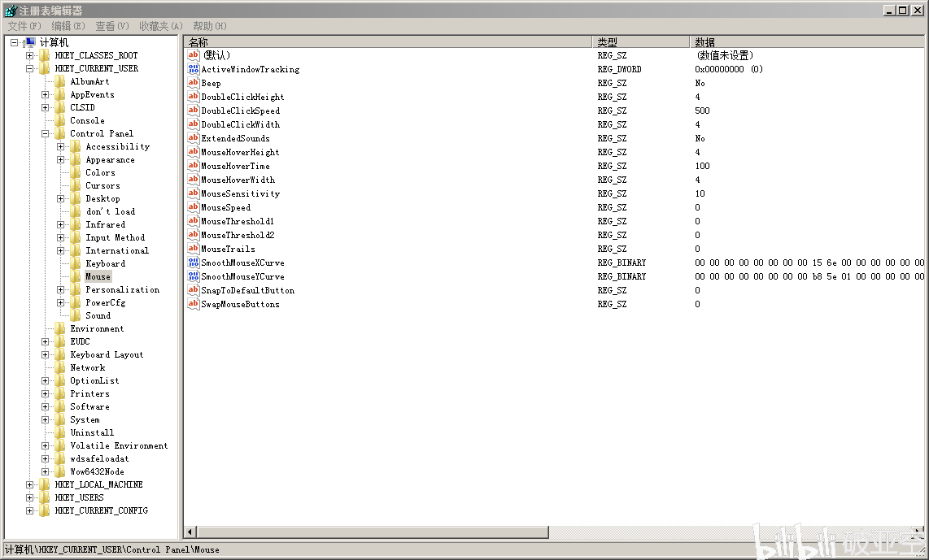Sort values by the 名称 column header
Viewport: 929px width, 560px height.
click(388, 42)
